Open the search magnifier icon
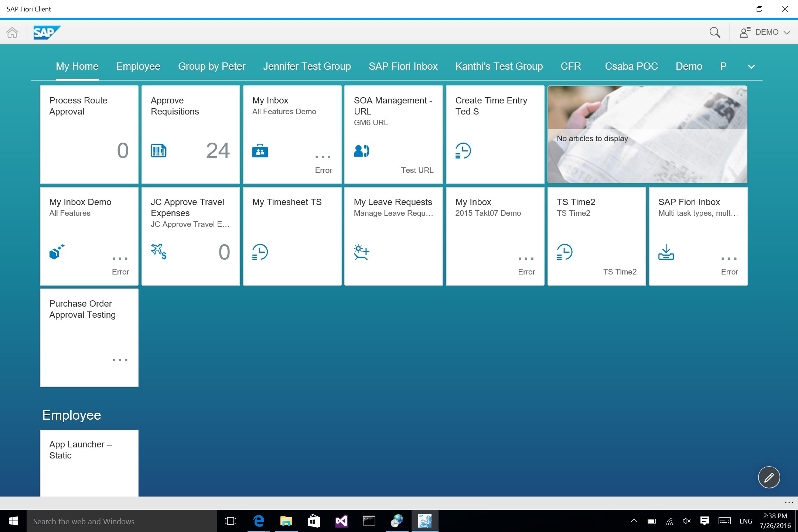798x532 pixels. coord(715,33)
